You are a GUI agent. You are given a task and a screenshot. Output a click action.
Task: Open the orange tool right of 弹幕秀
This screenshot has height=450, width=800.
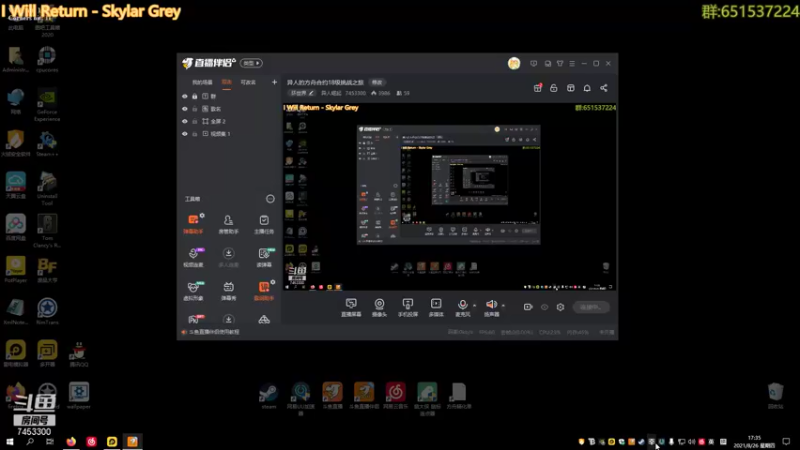pos(264,290)
